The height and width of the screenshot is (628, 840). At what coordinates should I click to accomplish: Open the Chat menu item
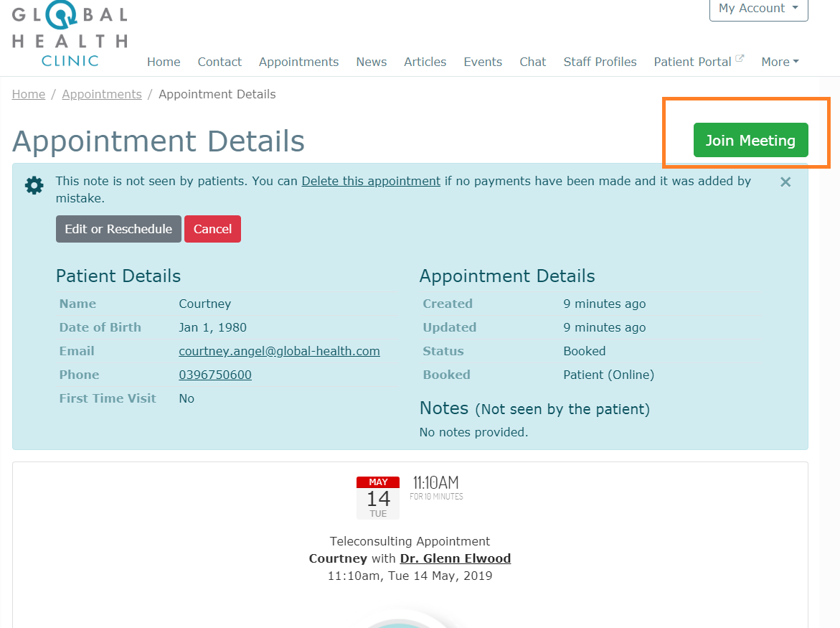click(532, 62)
